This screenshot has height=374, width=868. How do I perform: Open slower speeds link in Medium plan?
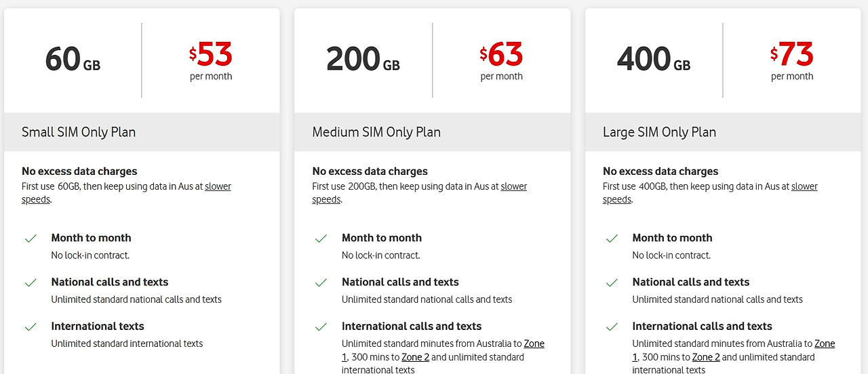coord(513,186)
